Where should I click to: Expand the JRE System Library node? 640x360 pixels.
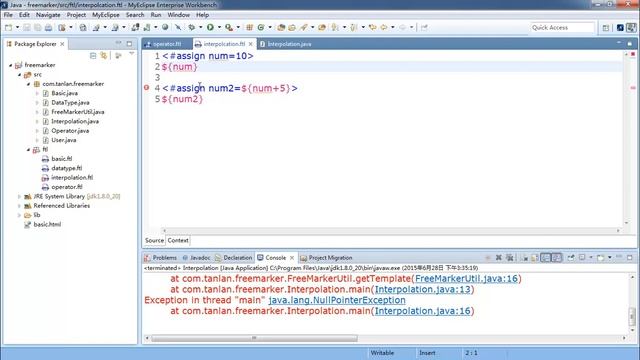[19, 196]
